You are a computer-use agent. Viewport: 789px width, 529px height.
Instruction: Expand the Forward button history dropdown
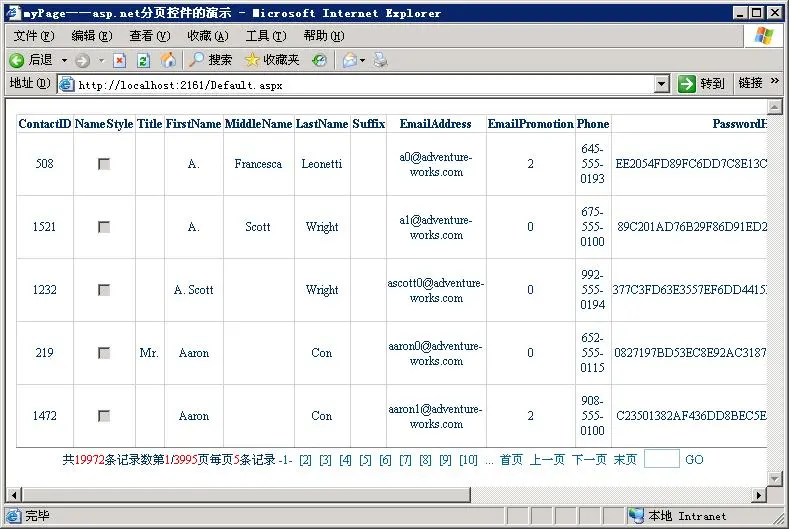pyautogui.click(x=101, y=61)
